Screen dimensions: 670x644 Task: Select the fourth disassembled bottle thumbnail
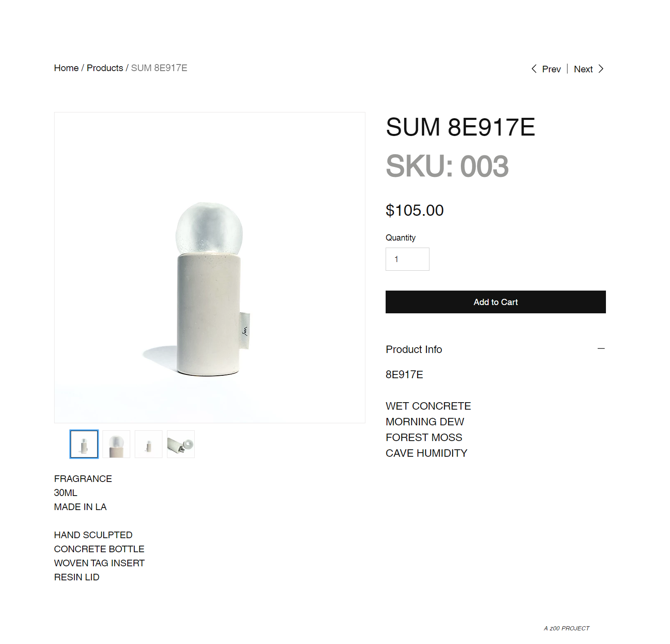point(181,444)
